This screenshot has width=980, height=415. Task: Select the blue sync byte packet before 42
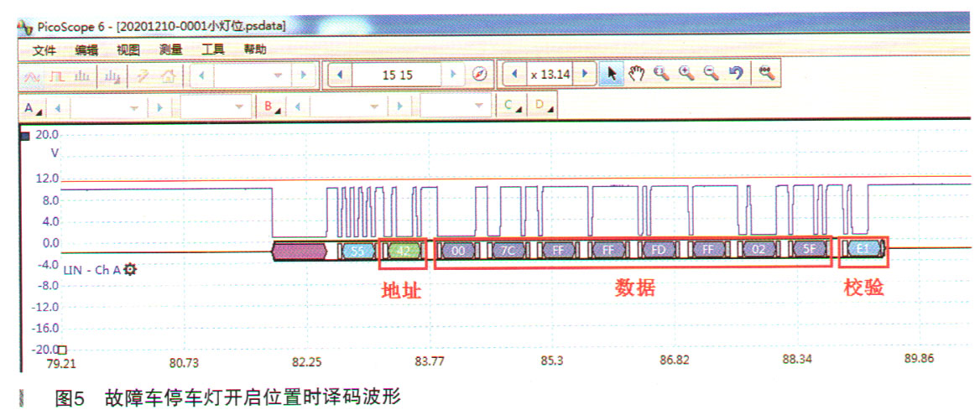[x=357, y=251]
